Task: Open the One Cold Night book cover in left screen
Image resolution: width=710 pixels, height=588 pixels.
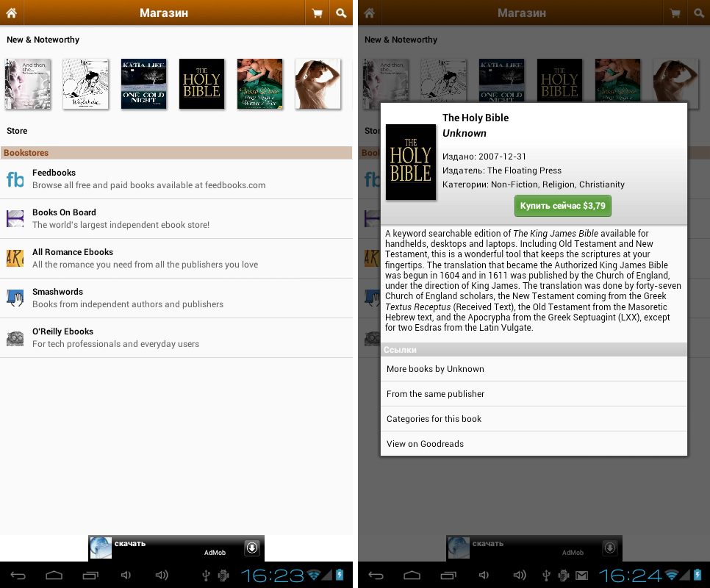Action: (143, 84)
